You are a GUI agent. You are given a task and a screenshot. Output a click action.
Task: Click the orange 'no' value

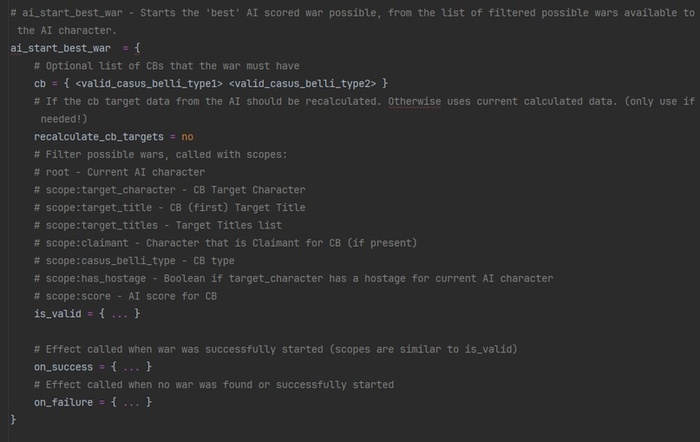pyautogui.click(x=187, y=136)
